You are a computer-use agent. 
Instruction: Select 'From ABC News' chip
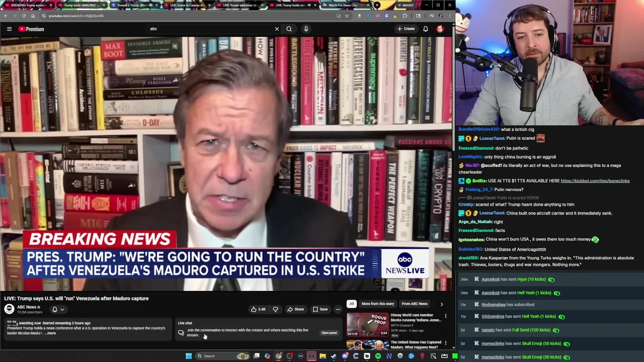click(x=415, y=304)
